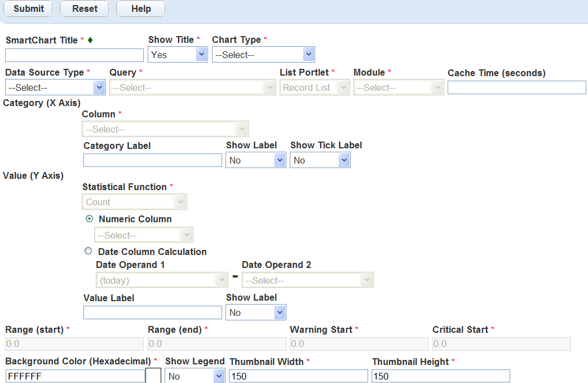Select the Numeric Column radio button

(89, 219)
